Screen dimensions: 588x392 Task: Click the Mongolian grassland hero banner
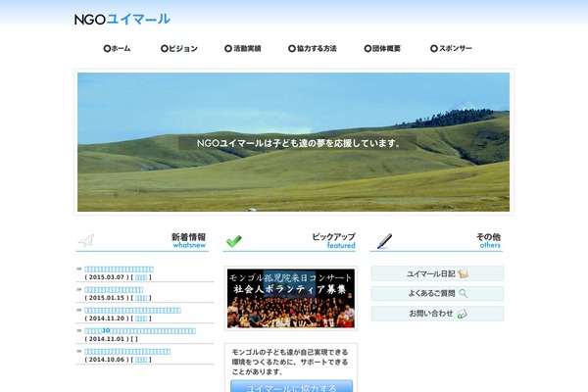tap(294, 142)
